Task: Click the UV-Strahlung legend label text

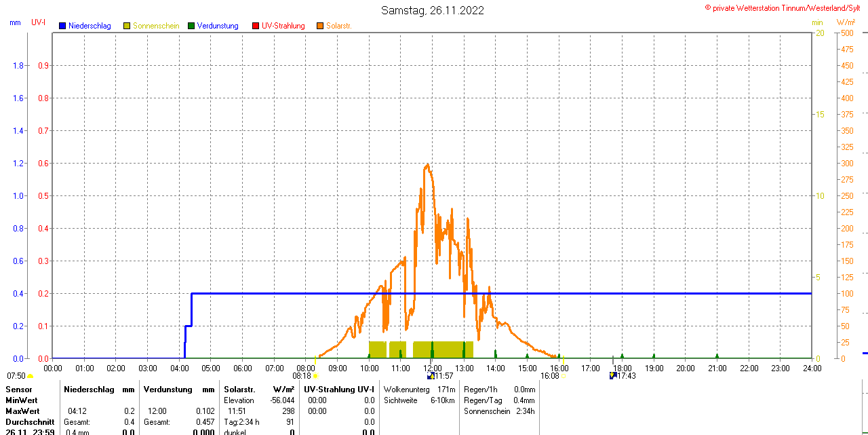Action: (283, 26)
